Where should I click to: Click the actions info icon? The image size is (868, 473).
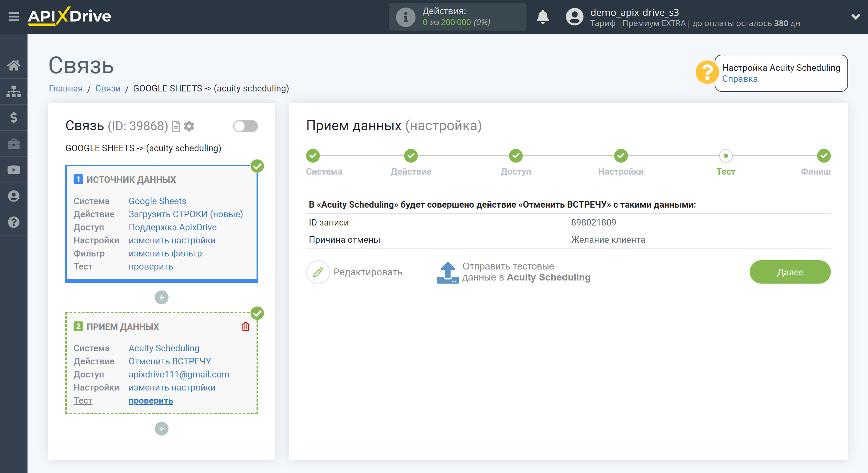pyautogui.click(x=405, y=17)
